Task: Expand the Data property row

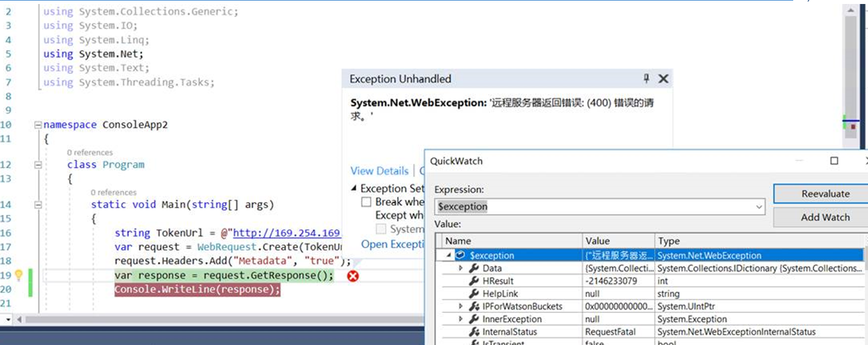Action: pos(461,268)
